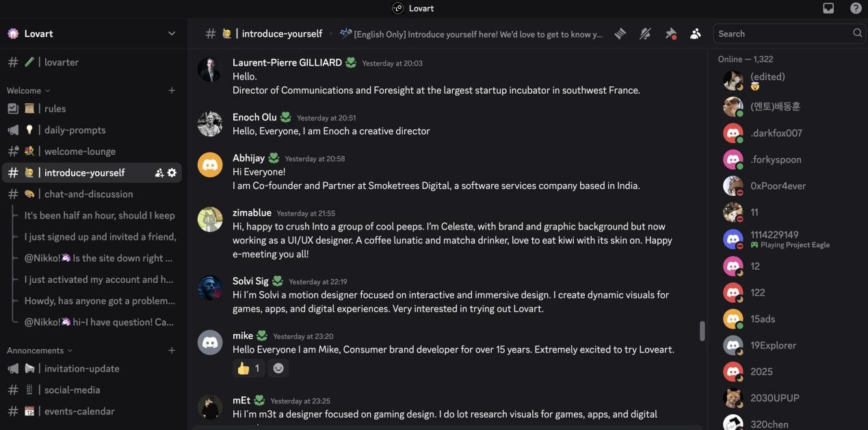Open thread 'Howdy, has anyone got a problem'

tap(100, 301)
